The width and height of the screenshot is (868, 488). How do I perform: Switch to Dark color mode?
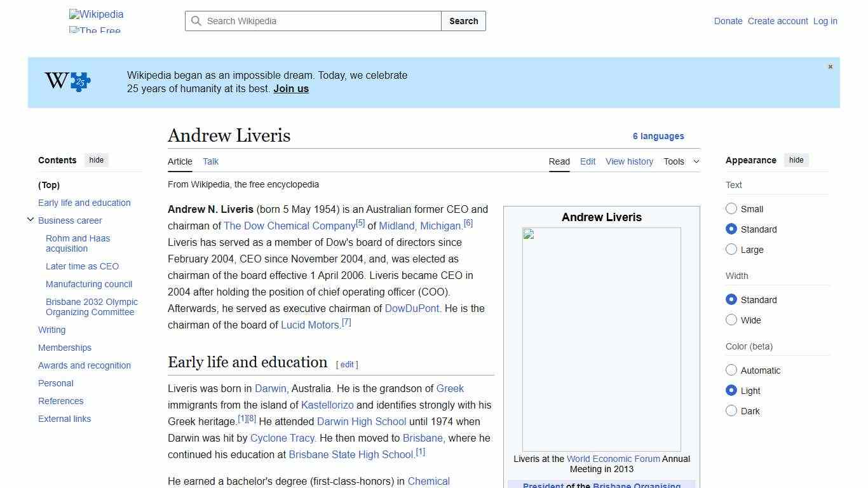pyautogui.click(x=731, y=410)
